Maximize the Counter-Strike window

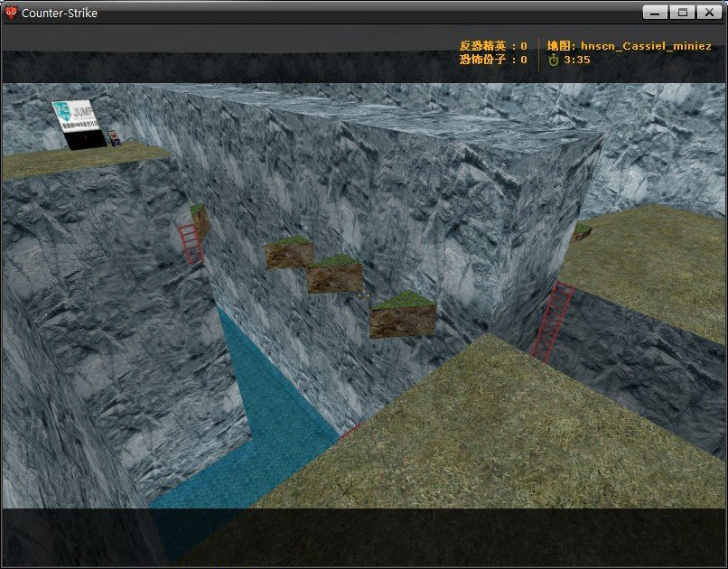682,13
